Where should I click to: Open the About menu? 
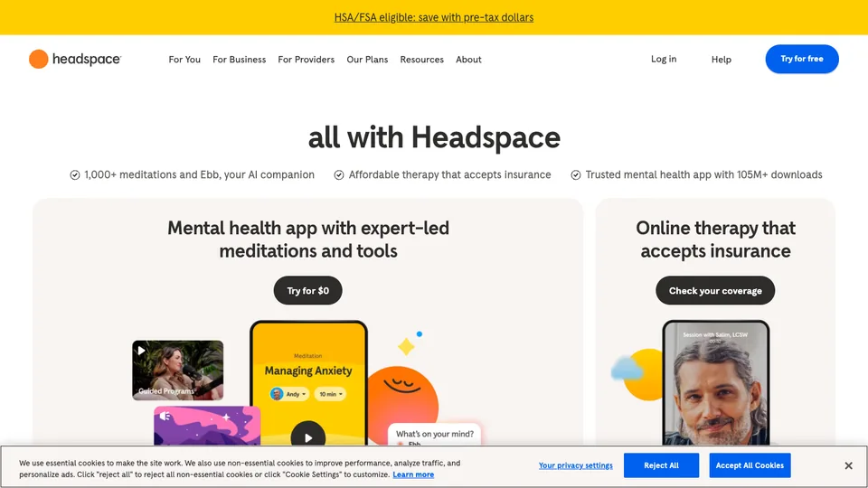pos(468,60)
